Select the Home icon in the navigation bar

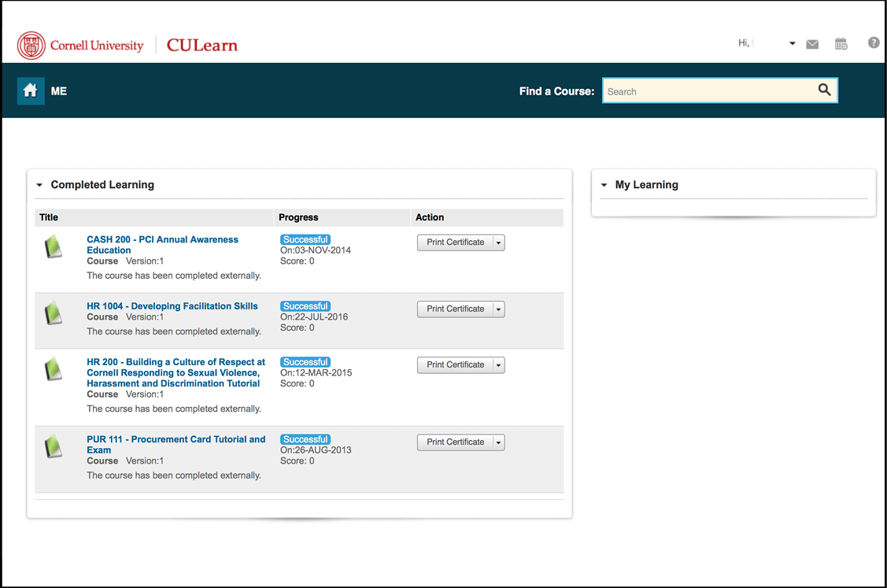[30, 91]
